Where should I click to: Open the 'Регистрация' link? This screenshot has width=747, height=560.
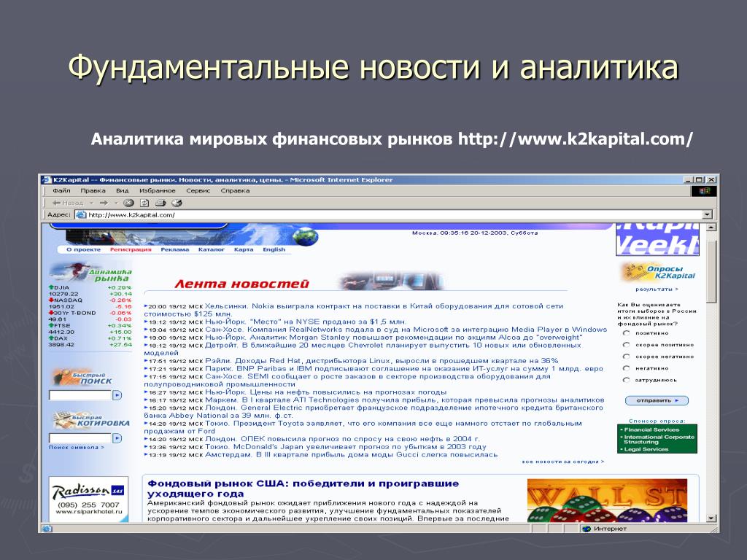point(131,249)
